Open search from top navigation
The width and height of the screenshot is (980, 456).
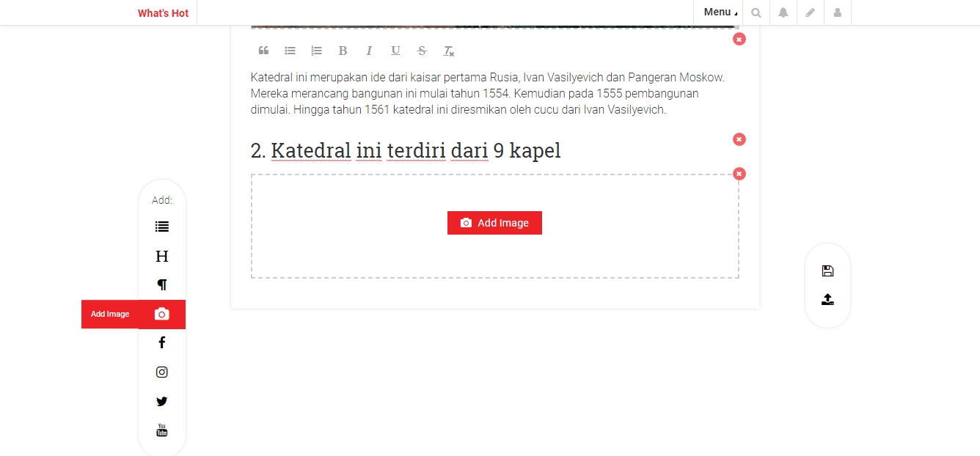pyautogui.click(x=756, y=12)
